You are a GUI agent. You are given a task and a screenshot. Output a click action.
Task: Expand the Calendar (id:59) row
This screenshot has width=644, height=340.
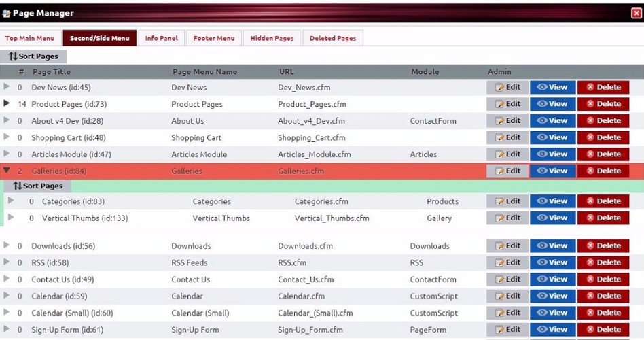(6, 295)
